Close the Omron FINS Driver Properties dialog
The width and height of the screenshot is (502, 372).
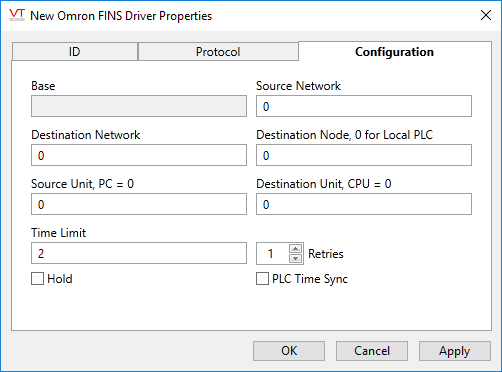click(x=486, y=15)
